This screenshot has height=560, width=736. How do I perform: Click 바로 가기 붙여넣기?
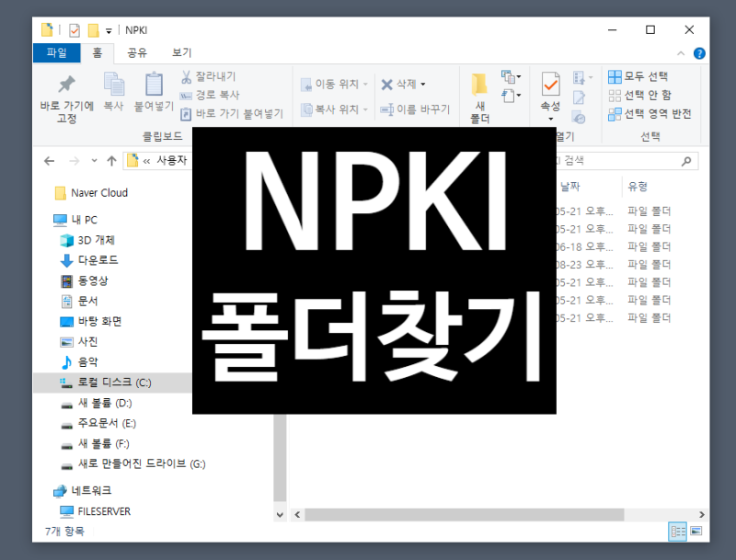(x=232, y=113)
